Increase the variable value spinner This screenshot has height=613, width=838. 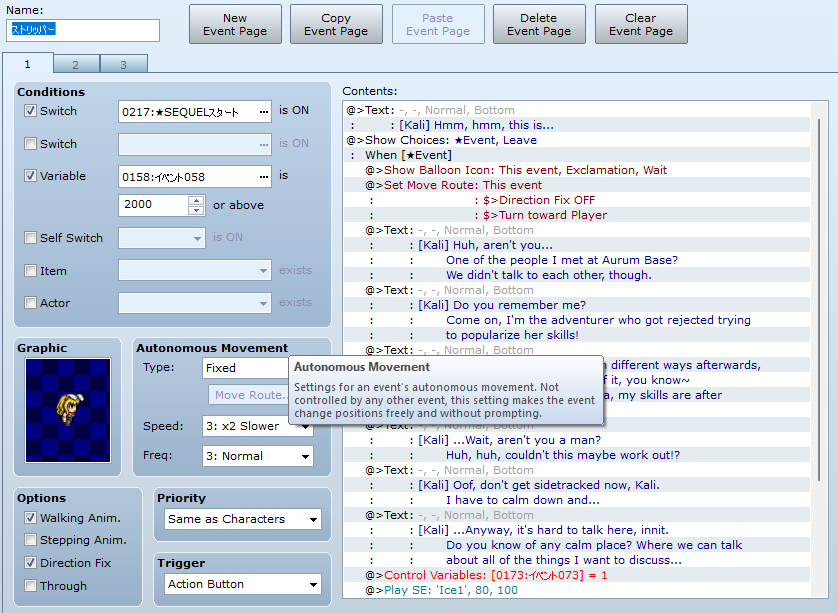pos(197,200)
